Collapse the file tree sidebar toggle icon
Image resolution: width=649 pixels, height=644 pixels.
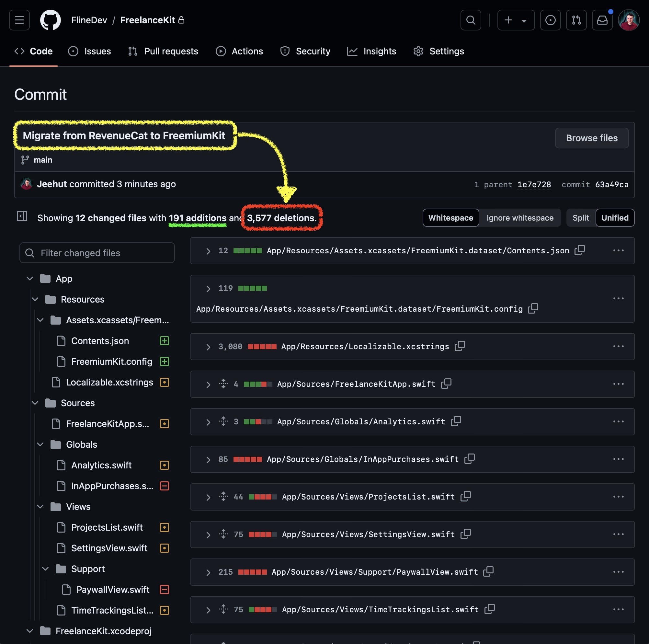[22, 216]
